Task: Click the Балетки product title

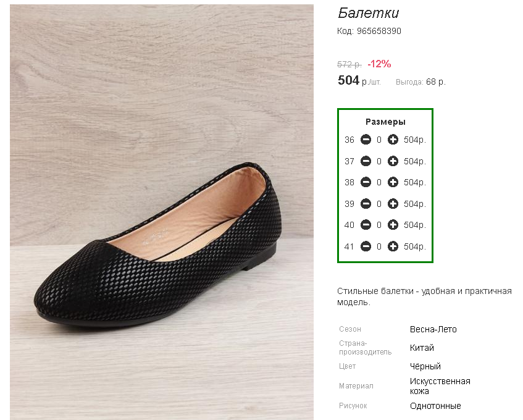Action: pyautogui.click(x=368, y=13)
